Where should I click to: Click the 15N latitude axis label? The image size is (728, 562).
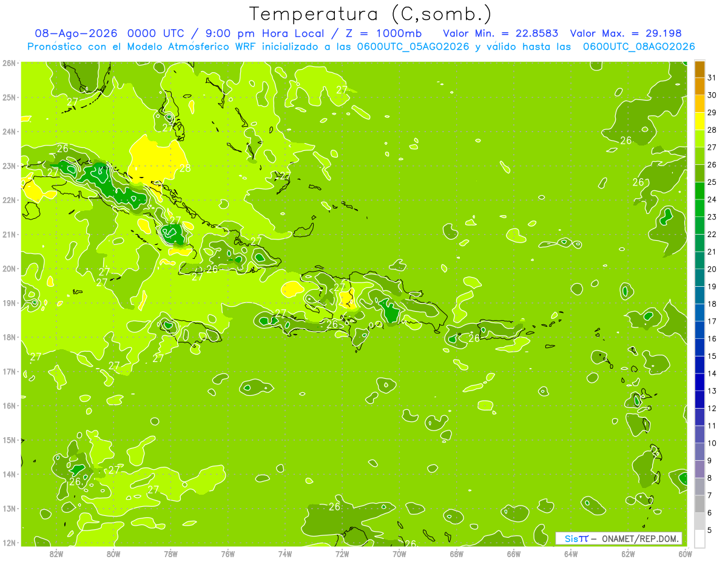(x=10, y=440)
